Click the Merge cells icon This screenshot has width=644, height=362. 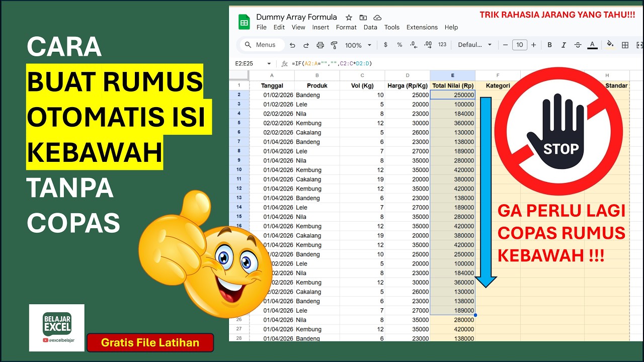639,45
